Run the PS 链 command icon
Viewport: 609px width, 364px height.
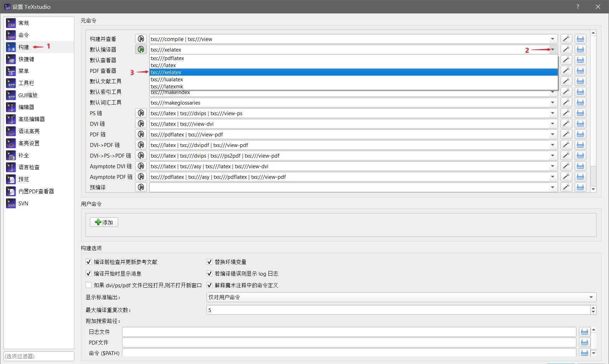click(141, 113)
